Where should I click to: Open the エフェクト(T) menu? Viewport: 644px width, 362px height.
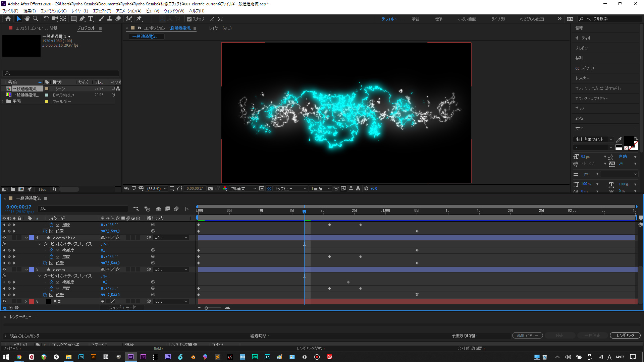point(102,11)
